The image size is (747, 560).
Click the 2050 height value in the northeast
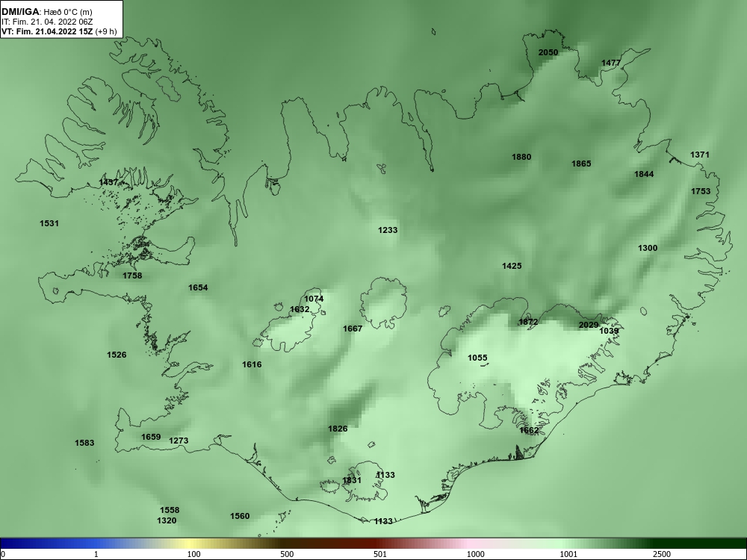(x=548, y=52)
